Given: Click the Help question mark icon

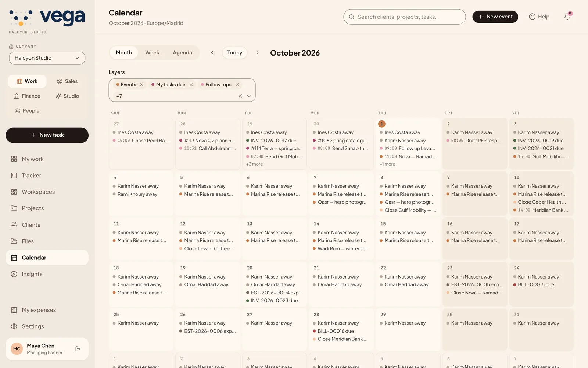Looking at the screenshot, I should click(x=532, y=17).
